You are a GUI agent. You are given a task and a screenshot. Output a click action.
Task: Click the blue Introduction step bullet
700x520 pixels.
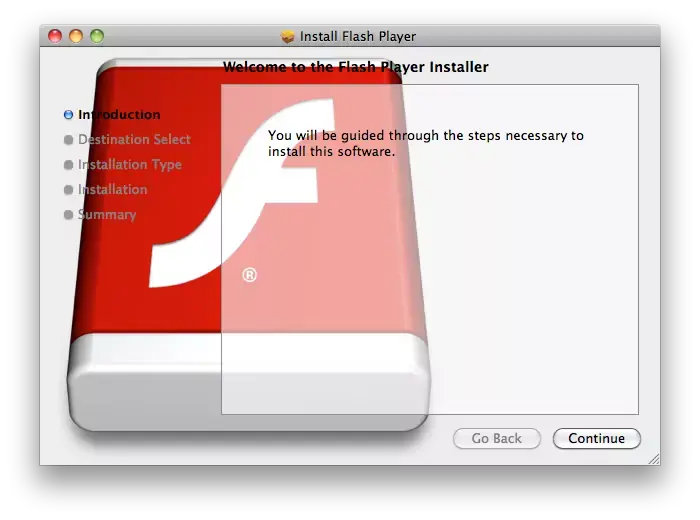[68, 115]
